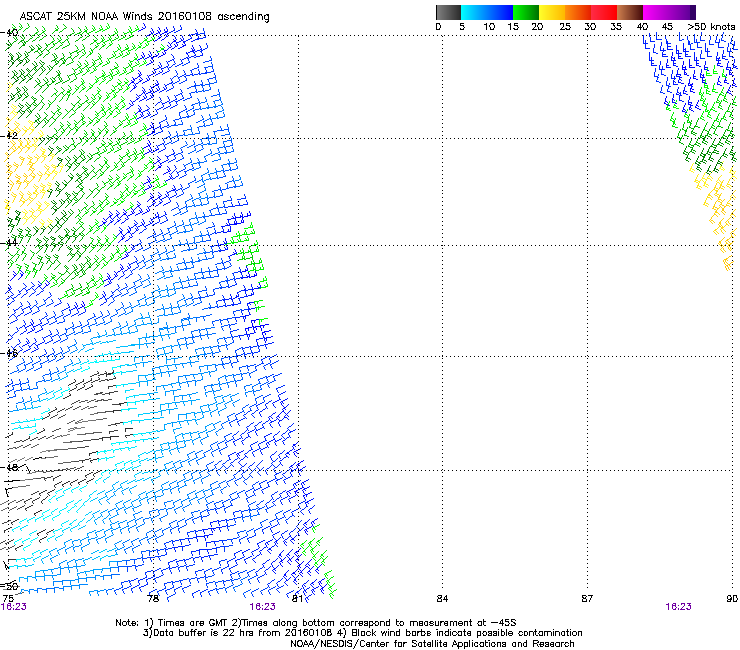
Task: Click the latitude label '-48'
Action: (x=9, y=467)
